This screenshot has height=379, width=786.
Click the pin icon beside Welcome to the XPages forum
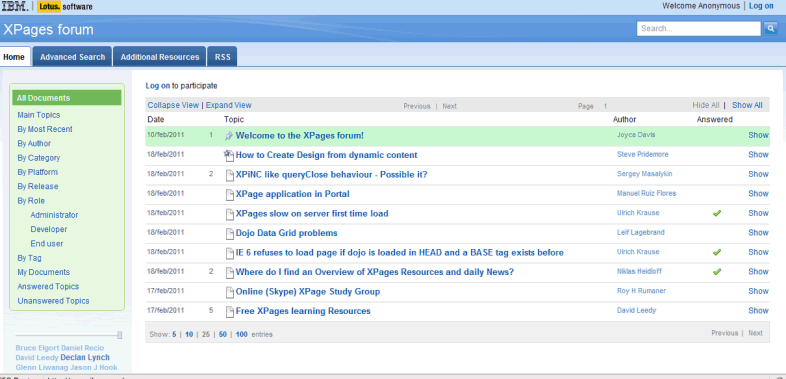[229, 136]
